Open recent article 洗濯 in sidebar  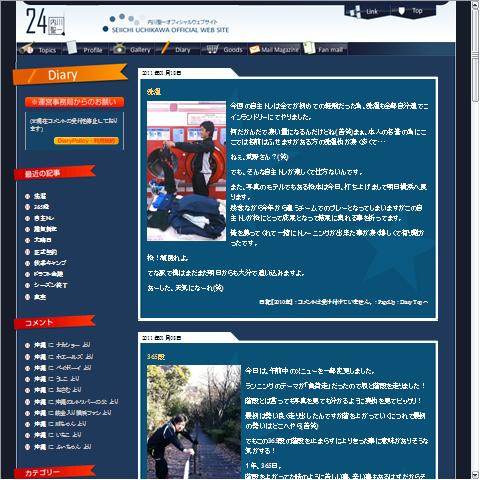40,196
